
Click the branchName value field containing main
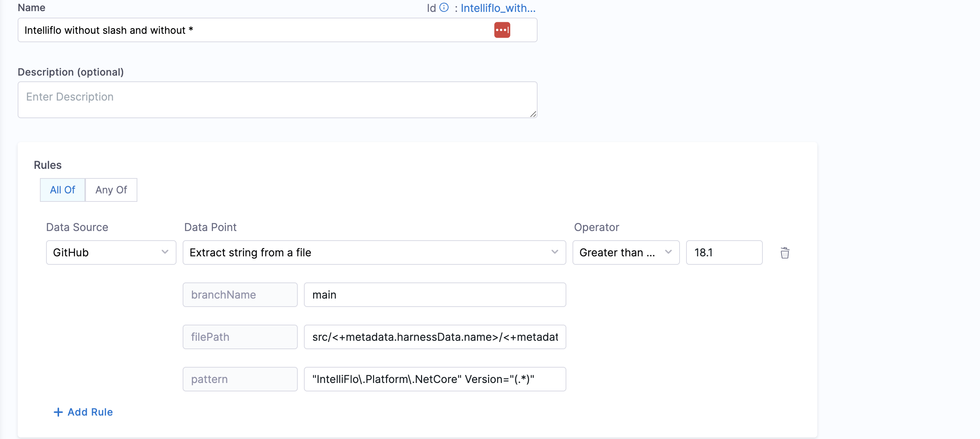435,295
